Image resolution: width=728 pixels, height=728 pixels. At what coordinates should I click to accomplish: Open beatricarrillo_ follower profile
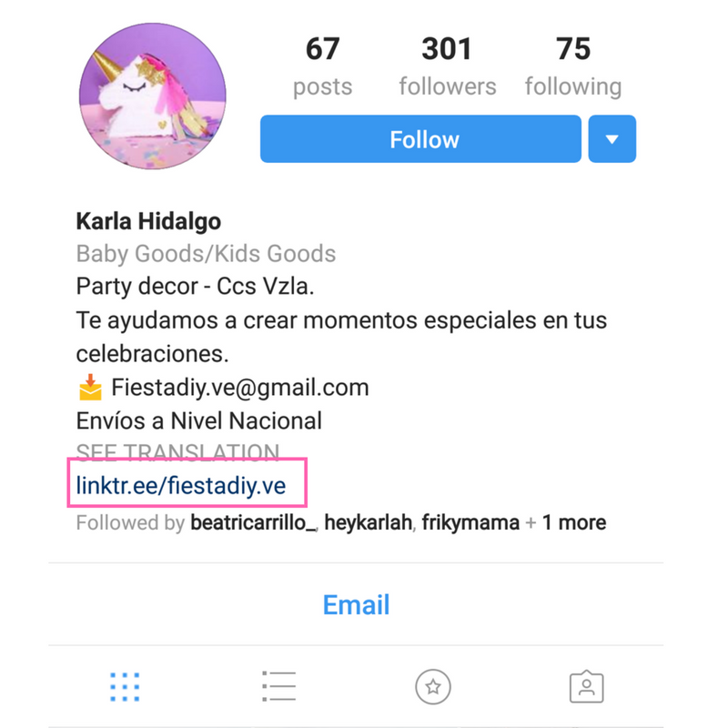tap(253, 522)
